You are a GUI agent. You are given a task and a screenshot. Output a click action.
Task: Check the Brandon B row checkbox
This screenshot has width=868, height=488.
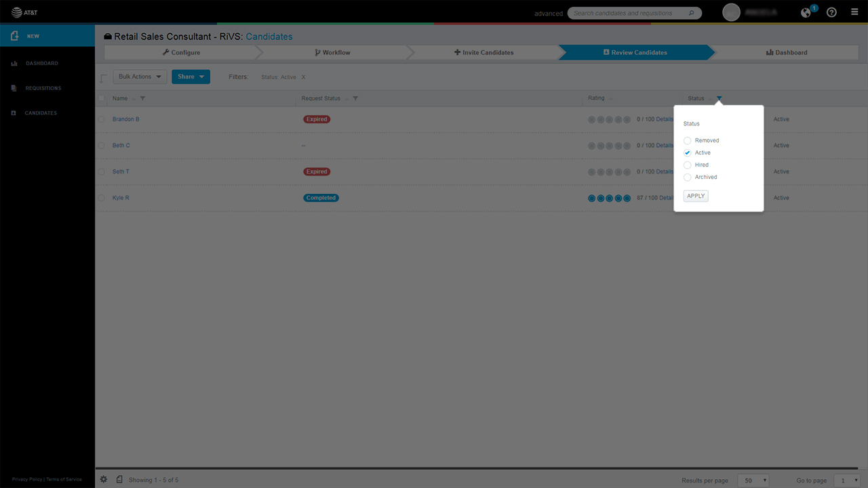(102, 119)
